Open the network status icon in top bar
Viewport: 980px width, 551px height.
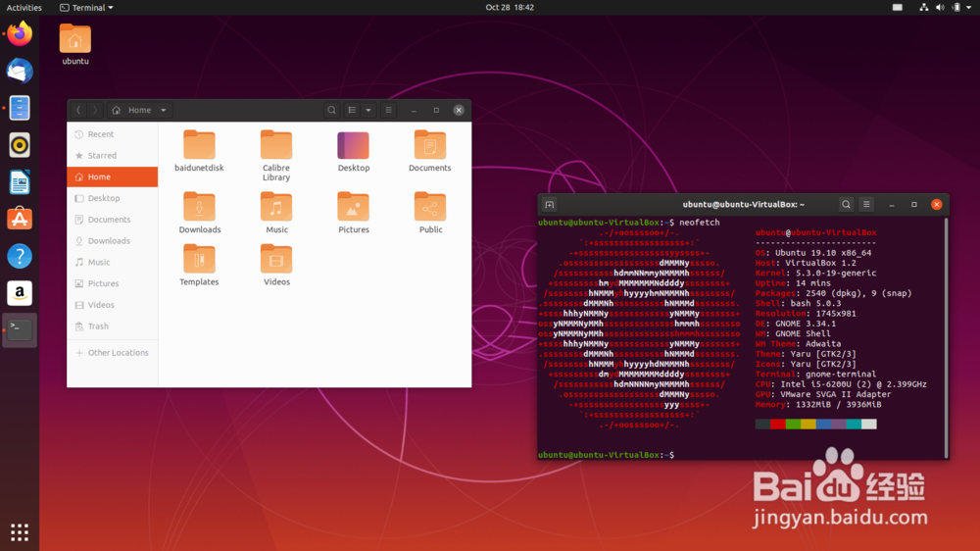pyautogui.click(x=923, y=8)
